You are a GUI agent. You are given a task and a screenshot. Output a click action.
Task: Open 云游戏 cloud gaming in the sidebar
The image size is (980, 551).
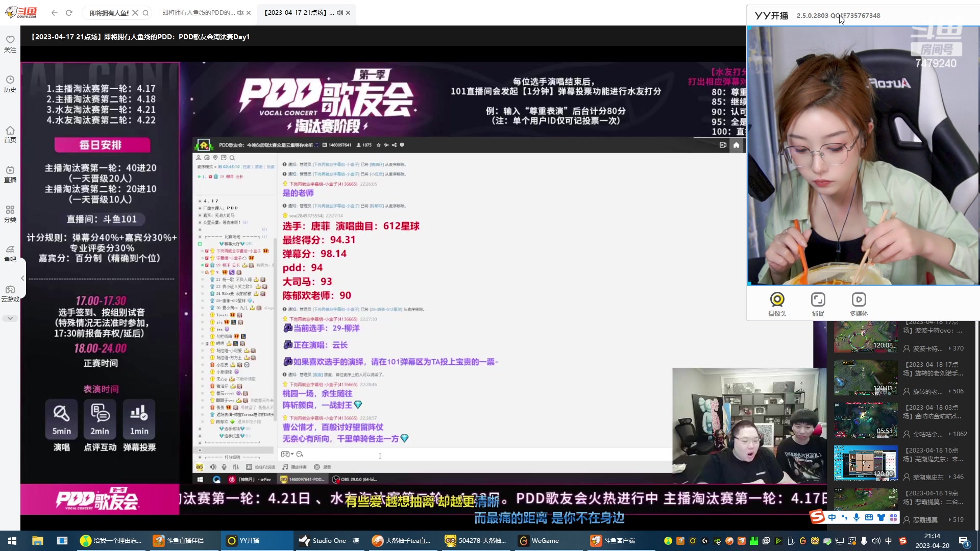[10, 294]
